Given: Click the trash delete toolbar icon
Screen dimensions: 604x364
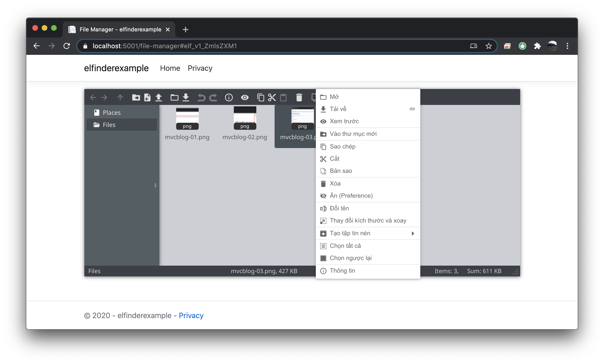Looking at the screenshot, I should [299, 97].
